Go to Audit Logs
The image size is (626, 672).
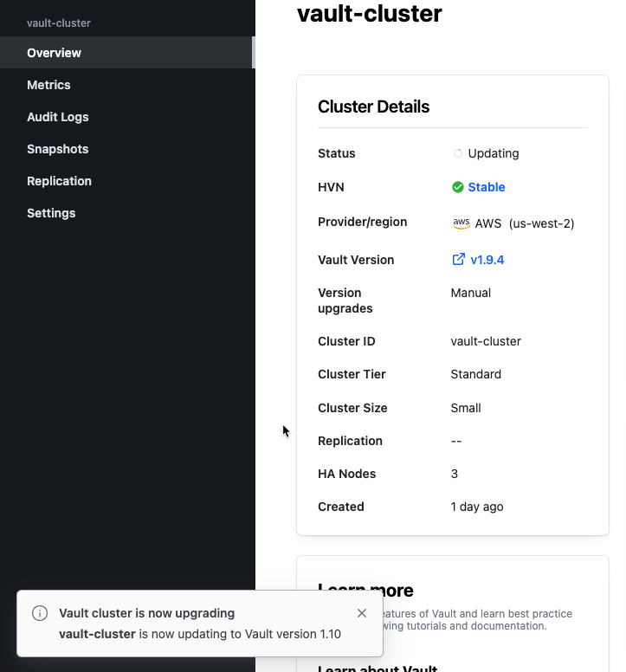tap(58, 117)
